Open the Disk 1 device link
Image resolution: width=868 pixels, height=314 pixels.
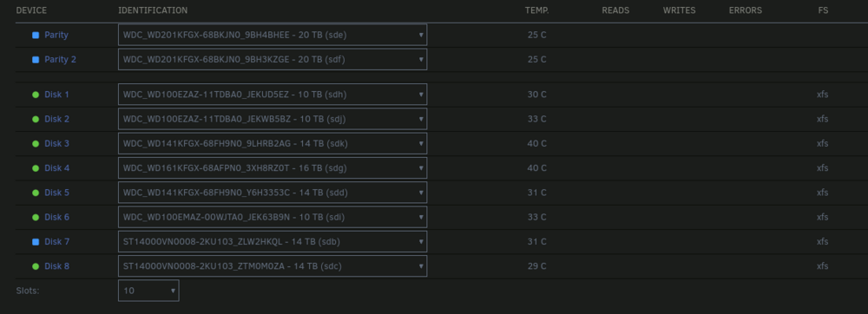[57, 95]
